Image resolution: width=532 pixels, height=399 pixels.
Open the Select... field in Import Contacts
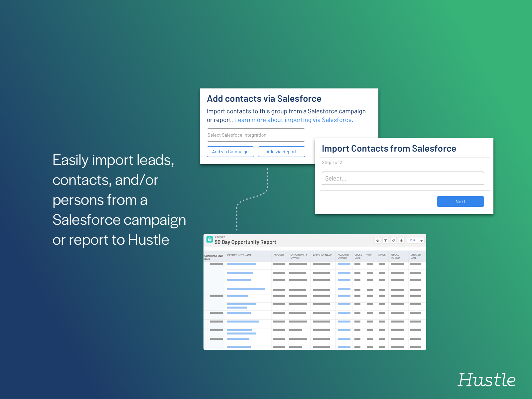click(x=403, y=178)
